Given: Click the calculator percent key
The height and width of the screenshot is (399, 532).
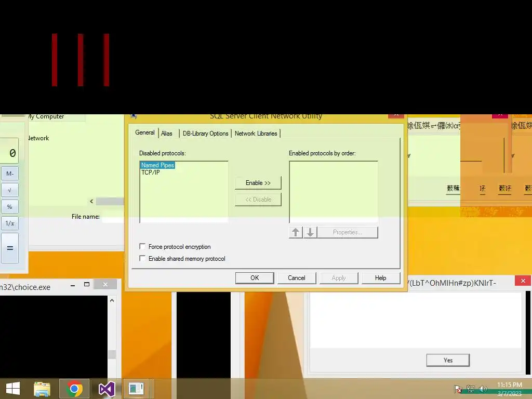Looking at the screenshot, I should point(10,207).
